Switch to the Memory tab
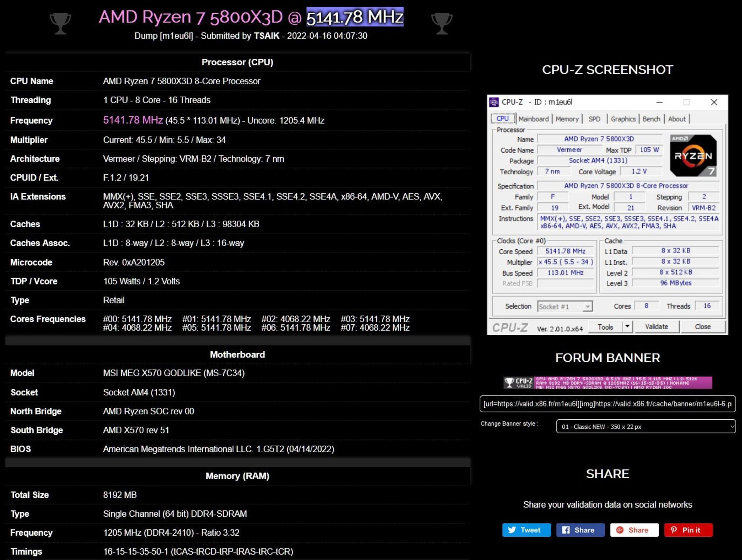 pyautogui.click(x=567, y=119)
